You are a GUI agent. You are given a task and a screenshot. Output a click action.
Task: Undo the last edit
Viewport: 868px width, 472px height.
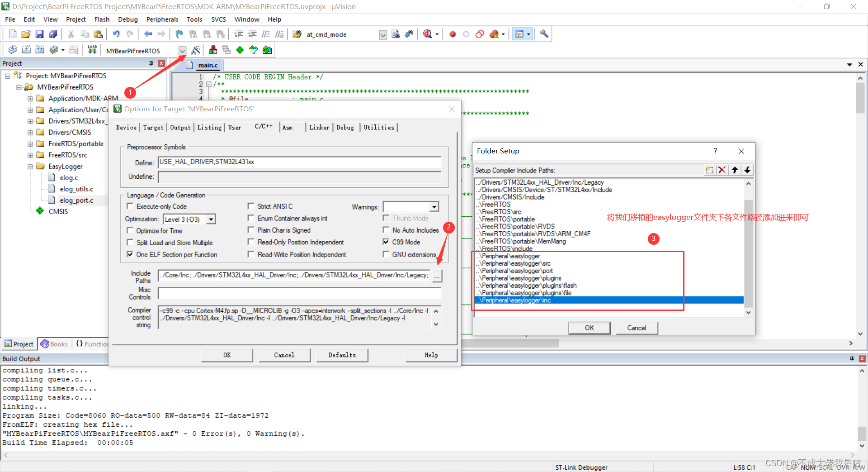116,34
